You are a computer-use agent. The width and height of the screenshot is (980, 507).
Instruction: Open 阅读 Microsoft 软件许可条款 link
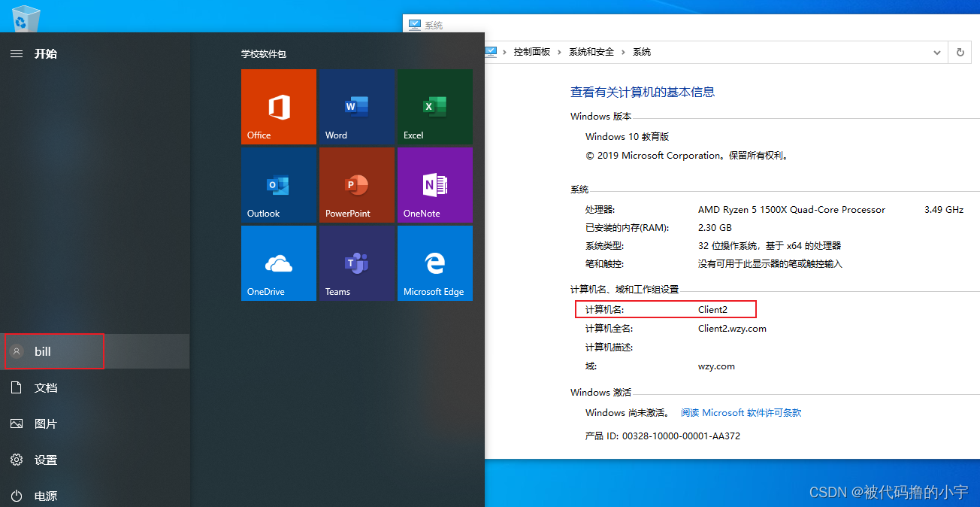741,412
